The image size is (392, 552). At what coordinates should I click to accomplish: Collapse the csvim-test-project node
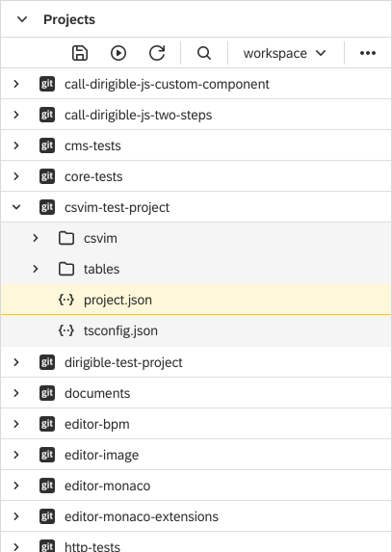click(16, 207)
